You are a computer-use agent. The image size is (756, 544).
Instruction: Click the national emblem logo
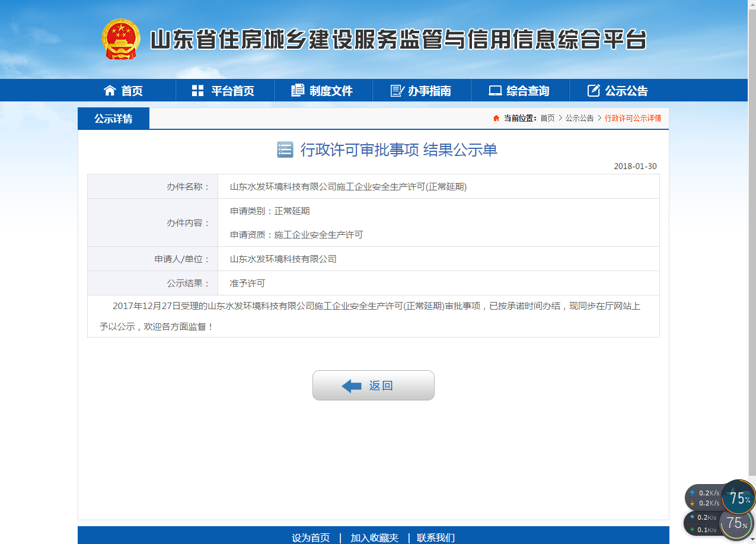click(x=120, y=39)
